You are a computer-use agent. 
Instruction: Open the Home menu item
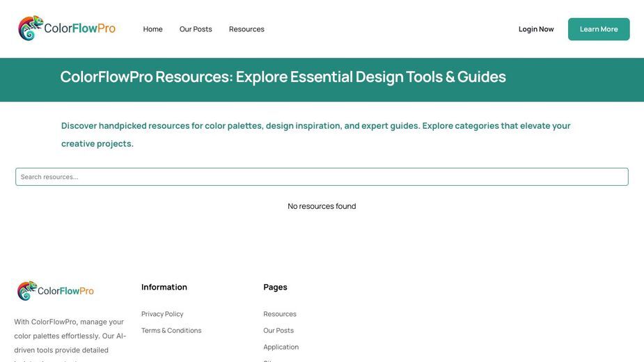coord(152,29)
